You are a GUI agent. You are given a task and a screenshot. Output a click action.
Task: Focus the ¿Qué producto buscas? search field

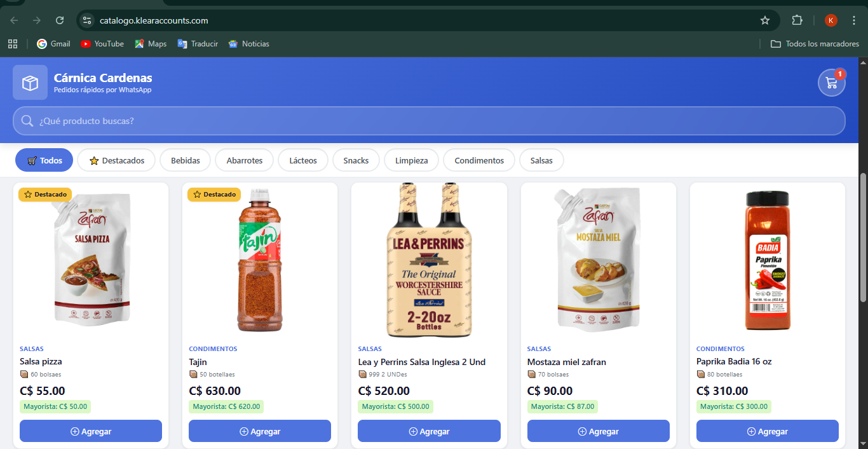pos(429,121)
